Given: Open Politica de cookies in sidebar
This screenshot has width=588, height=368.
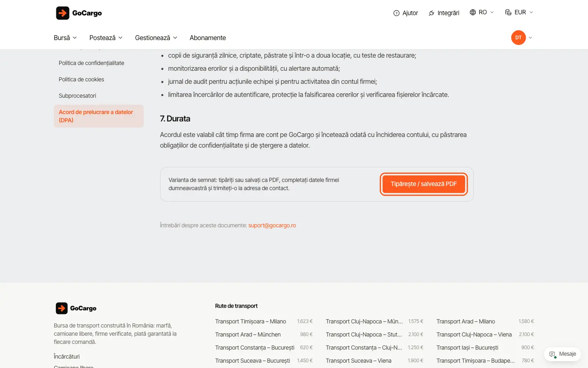Looking at the screenshot, I should click(x=99, y=79).
